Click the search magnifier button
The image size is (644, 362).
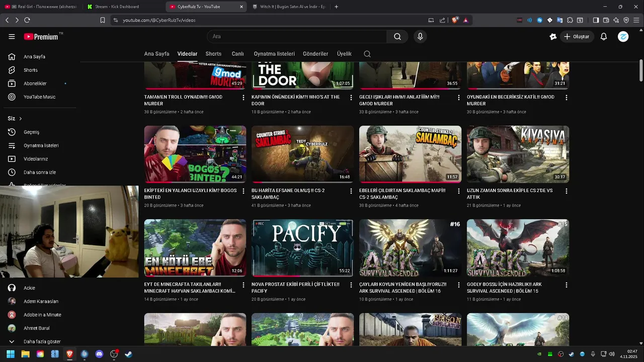coord(397,37)
